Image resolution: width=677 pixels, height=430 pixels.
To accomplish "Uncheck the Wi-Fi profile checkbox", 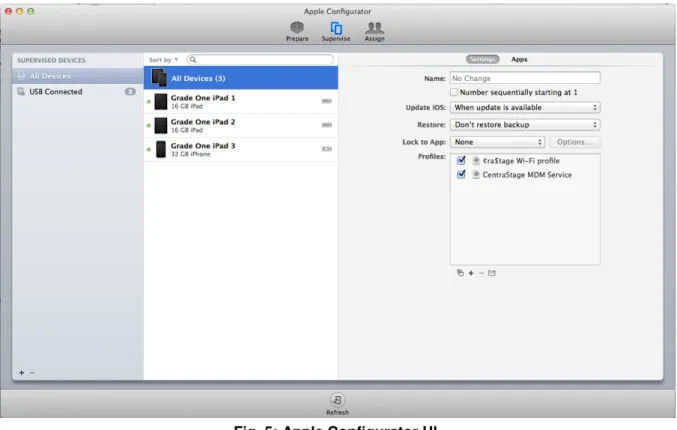I will tap(461, 161).
